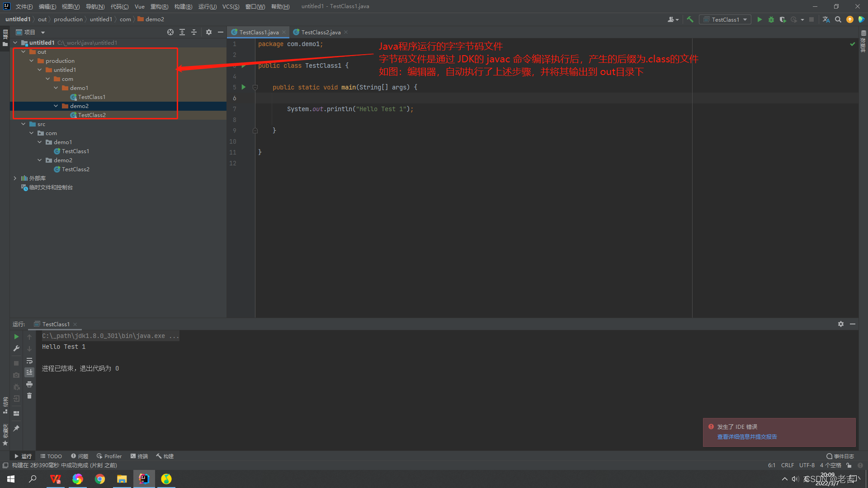The width and height of the screenshot is (868, 488).
Task: Collapse the src folder in project tree
Action: point(24,124)
